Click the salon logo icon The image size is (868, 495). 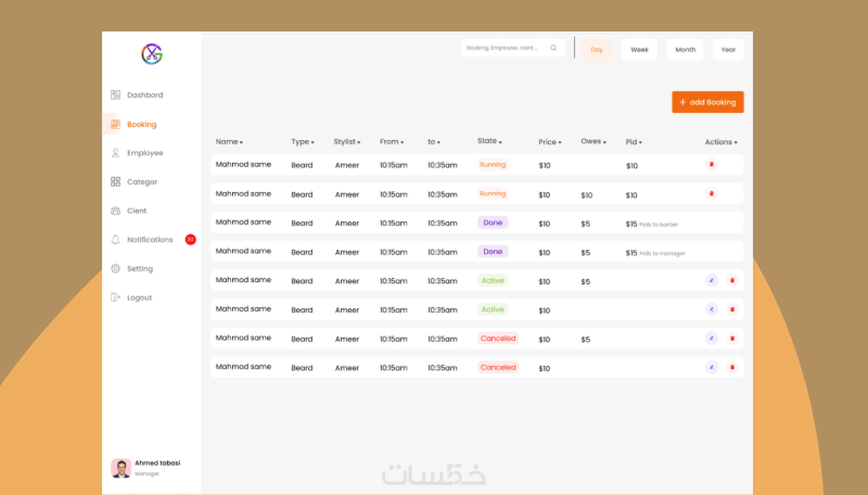point(152,54)
